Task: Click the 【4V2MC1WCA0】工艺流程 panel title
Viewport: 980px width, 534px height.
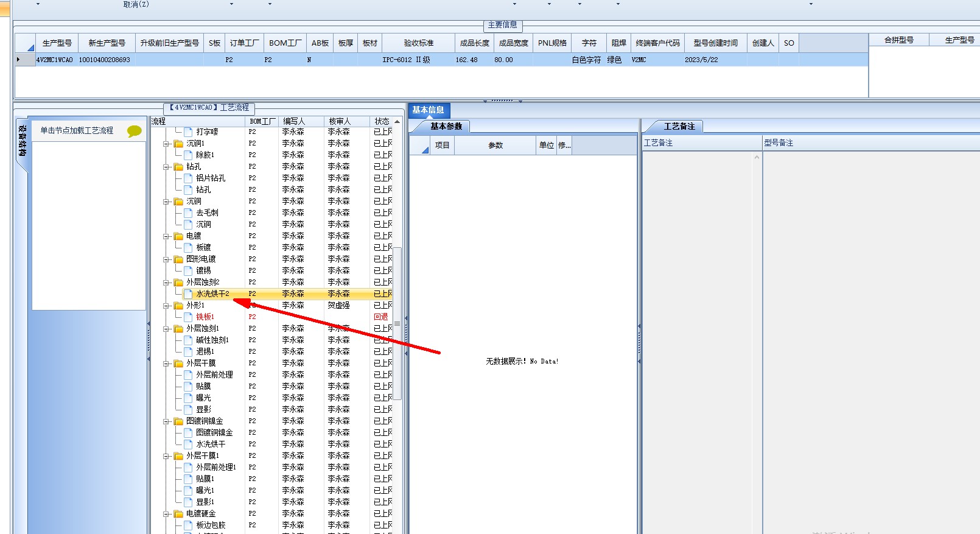Action: (x=209, y=108)
